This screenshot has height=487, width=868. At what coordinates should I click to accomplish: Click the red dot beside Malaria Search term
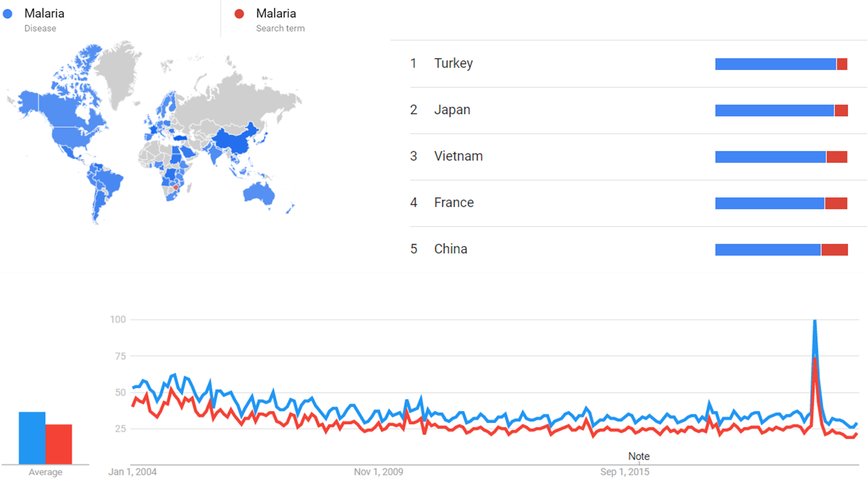tap(239, 14)
